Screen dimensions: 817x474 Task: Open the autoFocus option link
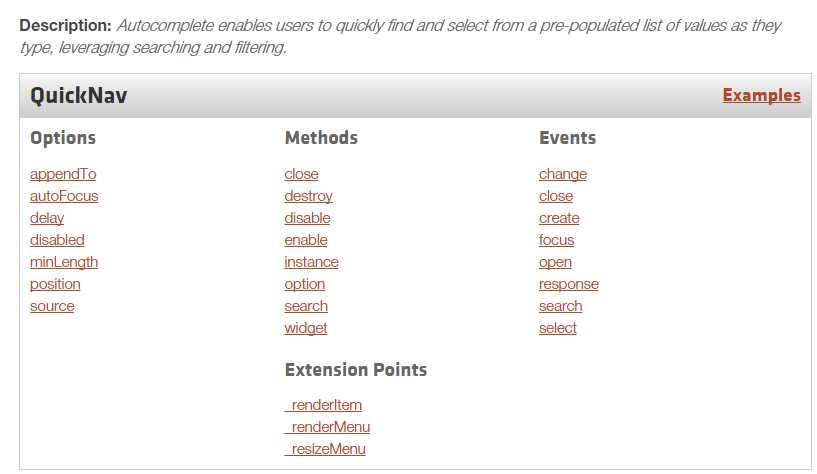tap(64, 196)
